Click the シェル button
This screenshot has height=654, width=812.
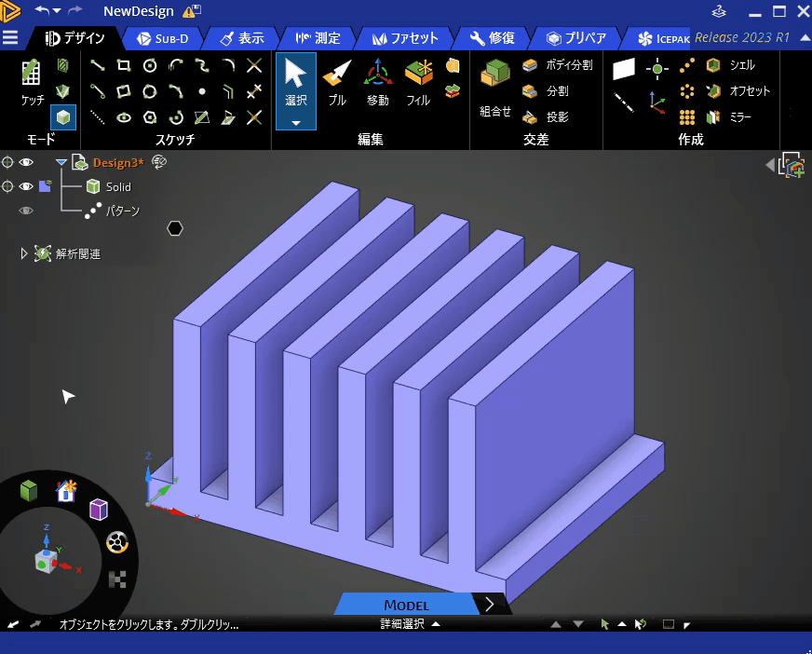(x=731, y=65)
